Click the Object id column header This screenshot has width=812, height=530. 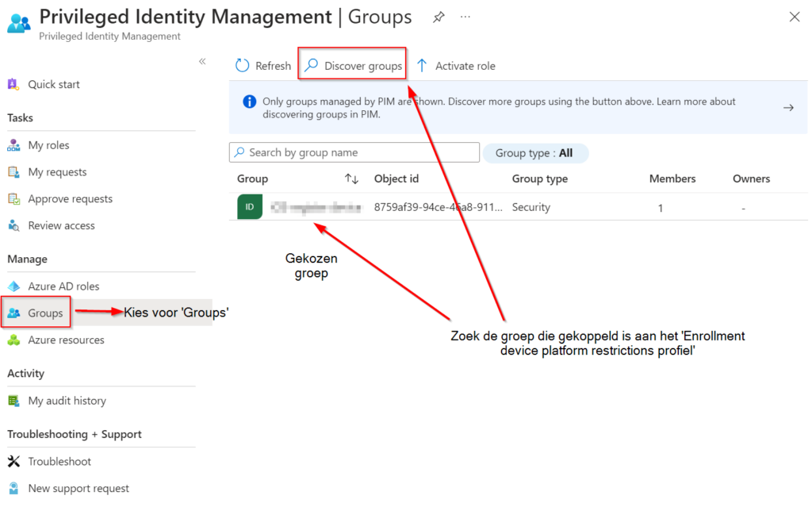pos(396,179)
